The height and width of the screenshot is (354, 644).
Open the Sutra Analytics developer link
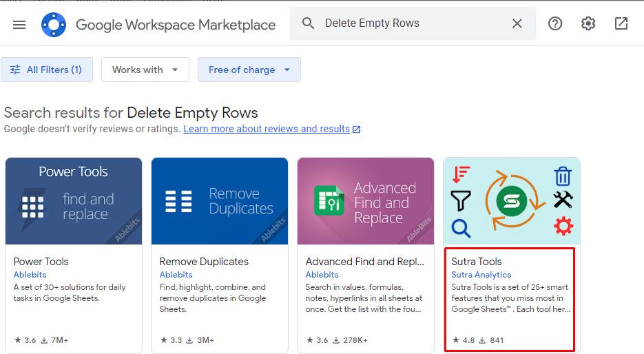(x=481, y=275)
